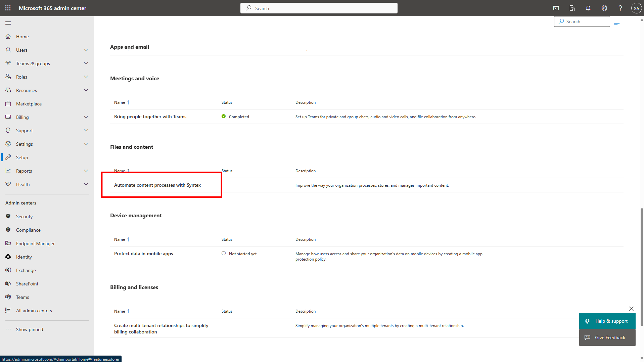Open Automate content processes with Syntex

tap(157, 185)
